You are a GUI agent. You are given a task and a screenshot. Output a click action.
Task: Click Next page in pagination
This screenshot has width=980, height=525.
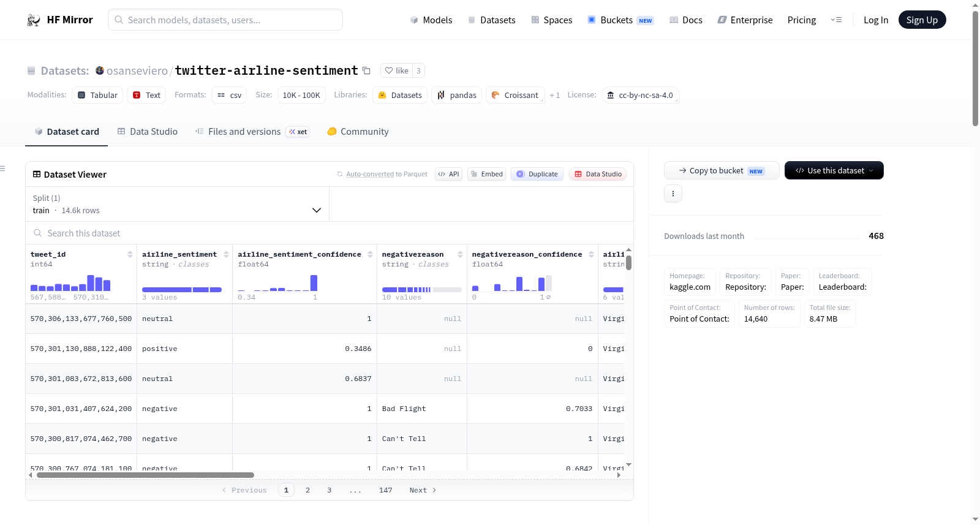click(x=423, y=490)
